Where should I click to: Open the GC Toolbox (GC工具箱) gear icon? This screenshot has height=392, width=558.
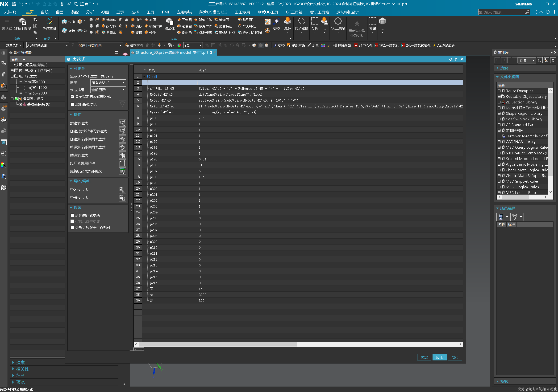coord(338,21)
